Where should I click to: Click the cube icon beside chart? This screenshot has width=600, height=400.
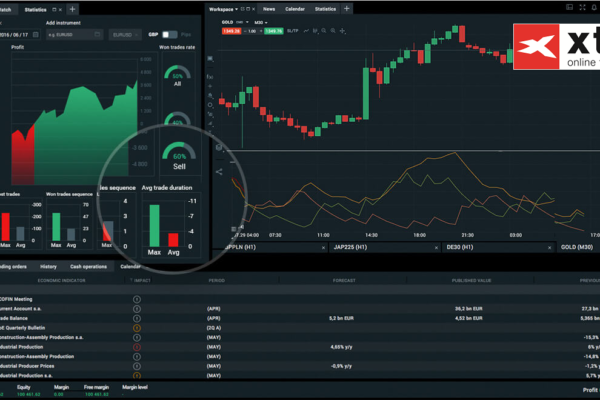click(x=219, y=147)
